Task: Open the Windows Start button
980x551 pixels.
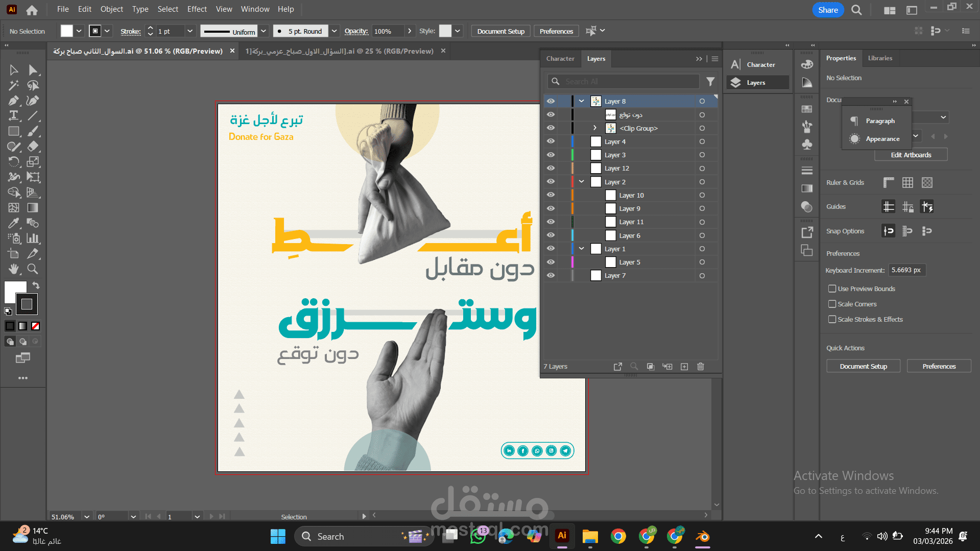Action: coord(278,537)
